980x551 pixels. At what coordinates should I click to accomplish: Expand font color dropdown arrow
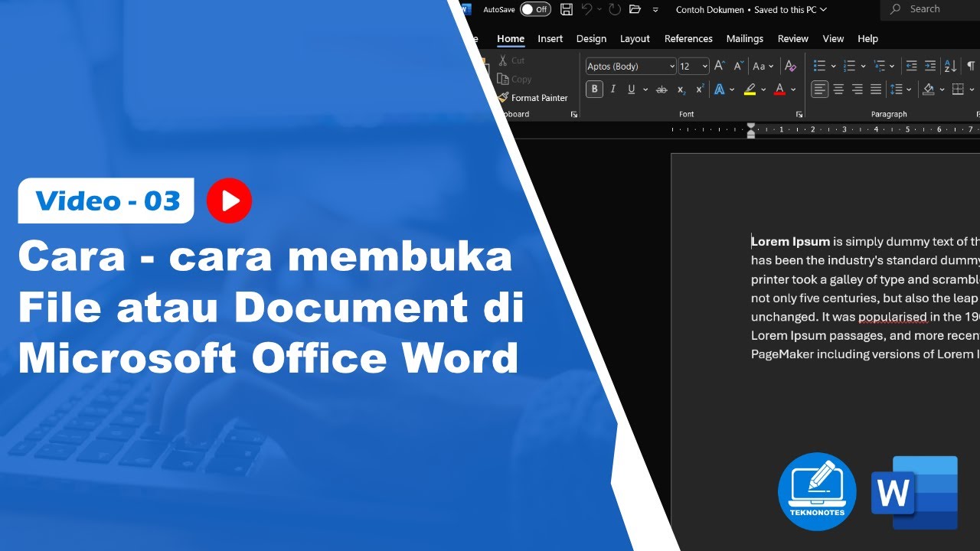(x=793, y=90)
